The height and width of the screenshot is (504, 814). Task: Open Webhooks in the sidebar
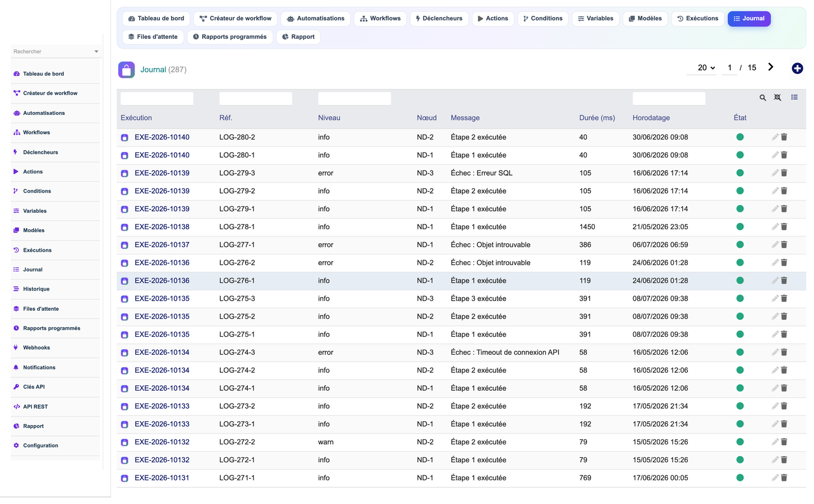[55, 347]
